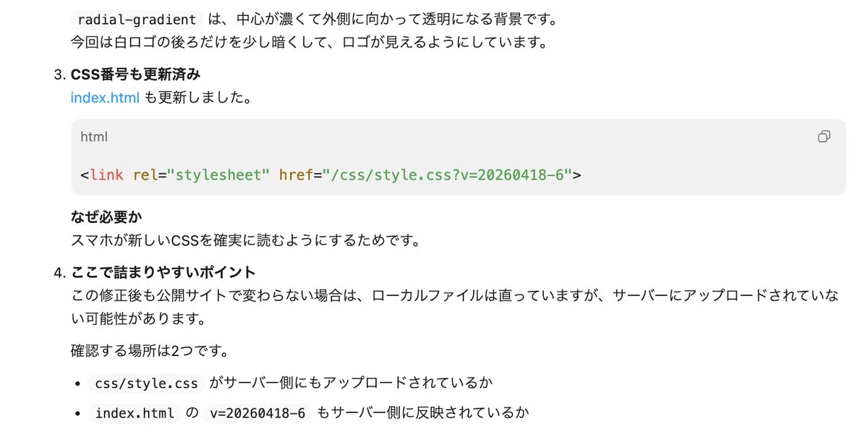This screenshot has width=868, height=435.
Task: Click the sentence スマホが新しいCSSを確実に読む
Action: click(x=246, y=240)
